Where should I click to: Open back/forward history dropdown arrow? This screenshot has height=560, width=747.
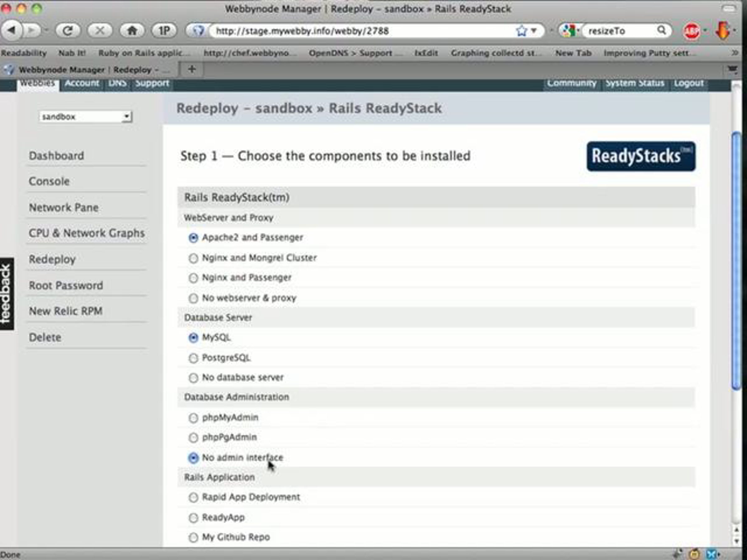(x=46, y=31)
